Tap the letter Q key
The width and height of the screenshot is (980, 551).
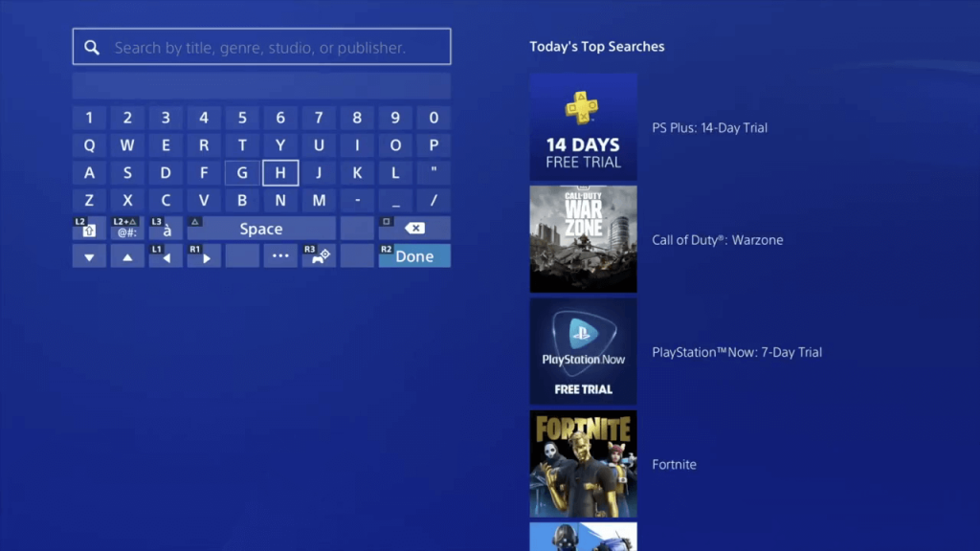[x=89, y=145]
